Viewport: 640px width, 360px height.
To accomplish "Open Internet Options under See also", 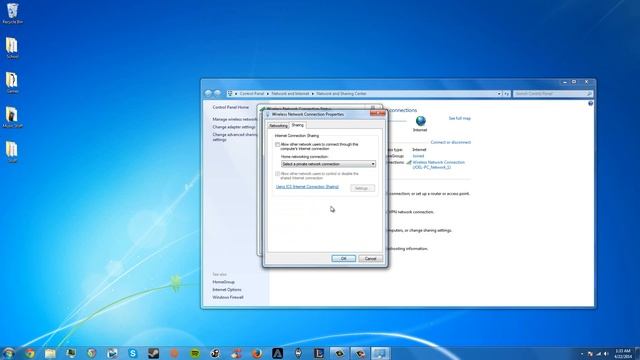I will point(227,289).
